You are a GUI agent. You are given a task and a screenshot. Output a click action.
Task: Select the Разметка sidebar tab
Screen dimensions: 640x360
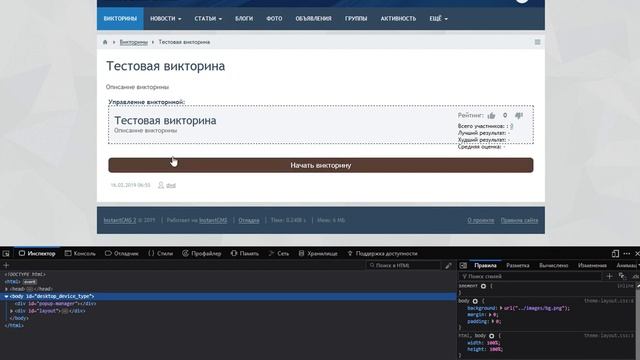click(x=518, y=265)
